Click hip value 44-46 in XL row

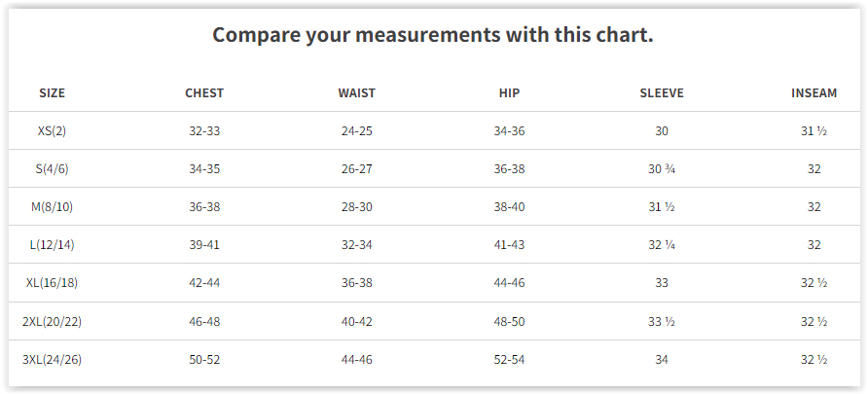coord(509,283)
